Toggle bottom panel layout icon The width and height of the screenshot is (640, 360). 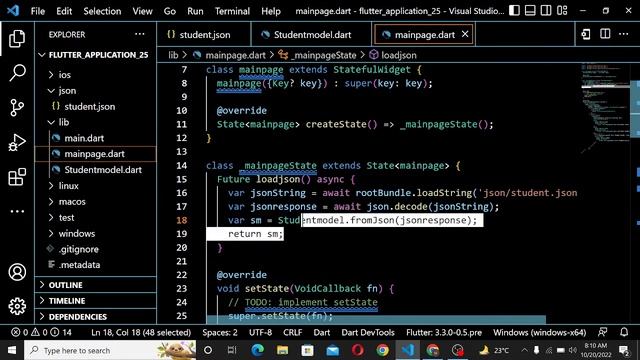(530, 10)
